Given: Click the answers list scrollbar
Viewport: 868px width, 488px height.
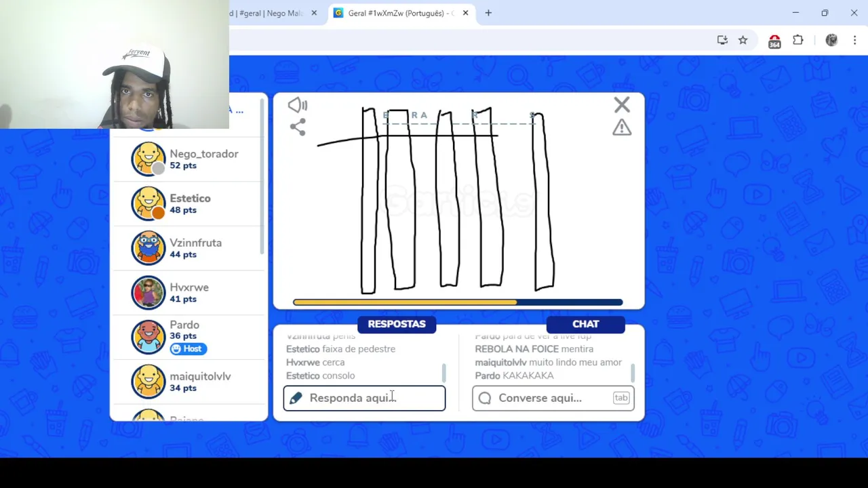Looking at the screenshot, I should pos(444,373).
